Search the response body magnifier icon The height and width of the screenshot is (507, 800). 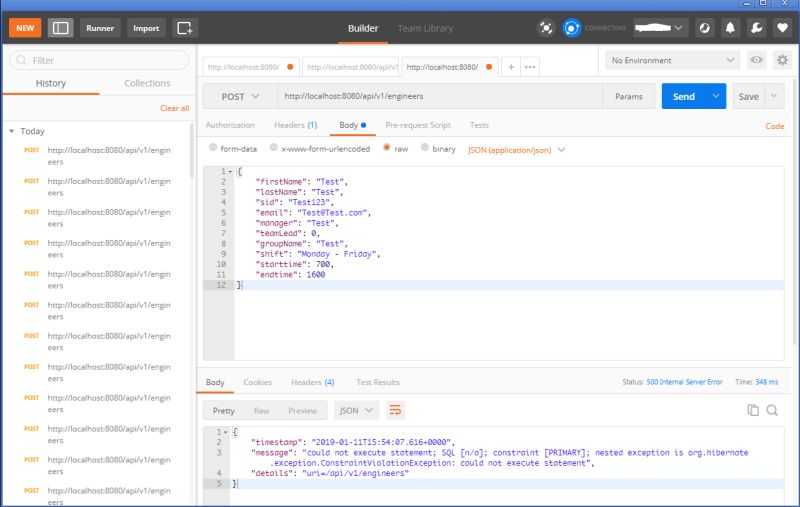pos(772,410)
